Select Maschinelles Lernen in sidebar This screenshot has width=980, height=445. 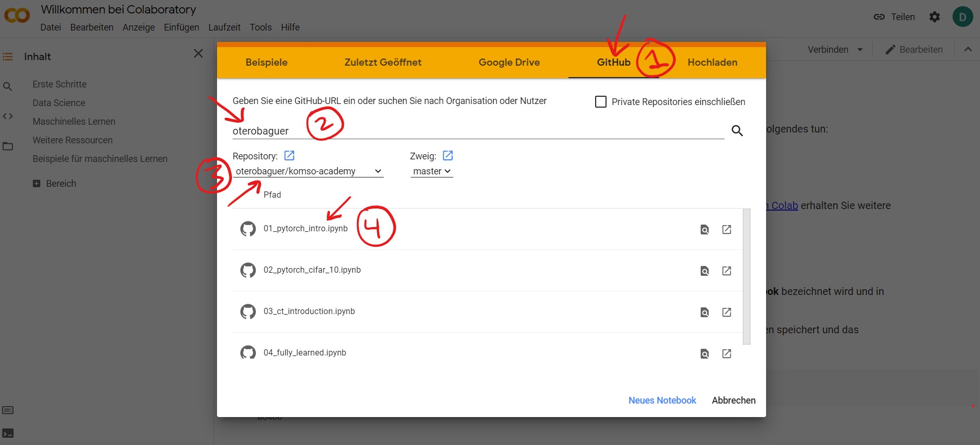pos(74,122)
